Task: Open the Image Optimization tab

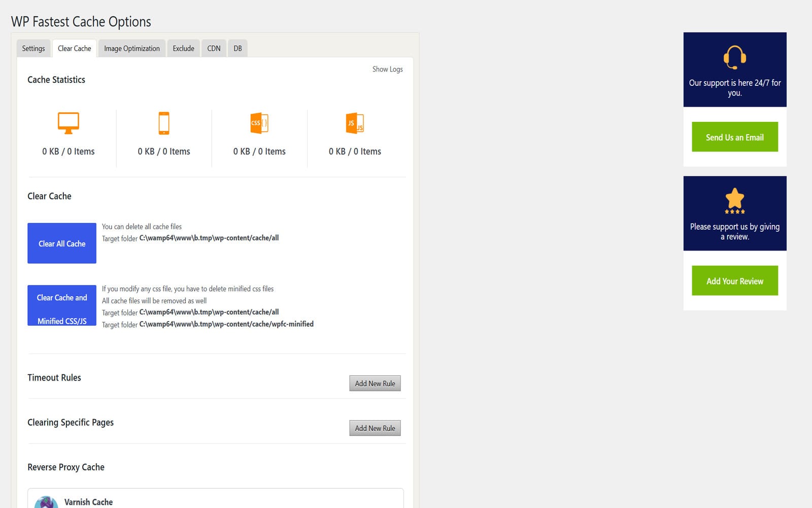Action: (132, 48)
